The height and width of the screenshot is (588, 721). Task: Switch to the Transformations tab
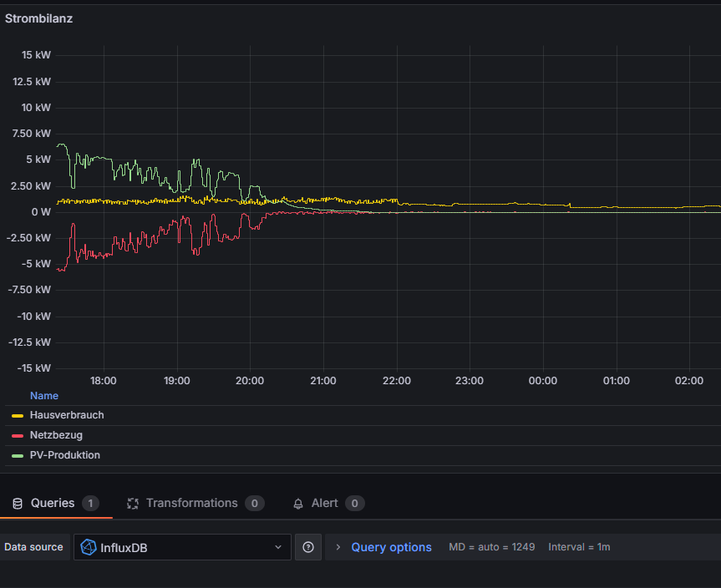192,504
